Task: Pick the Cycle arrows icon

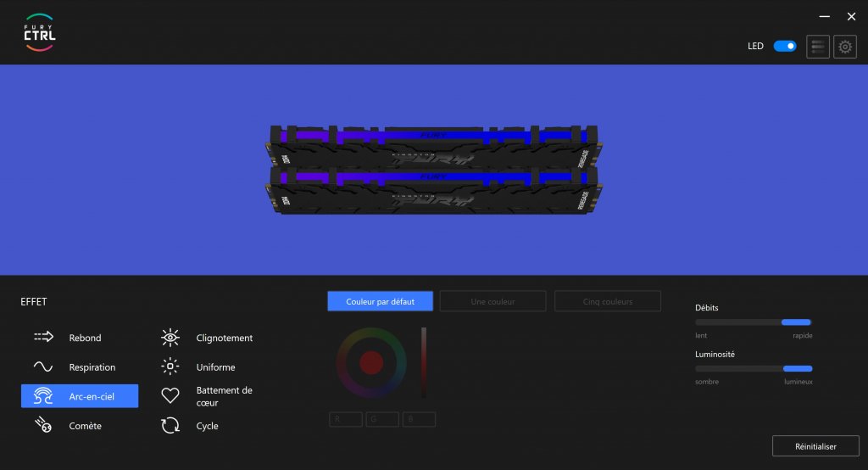Action: tap(170, 426)
